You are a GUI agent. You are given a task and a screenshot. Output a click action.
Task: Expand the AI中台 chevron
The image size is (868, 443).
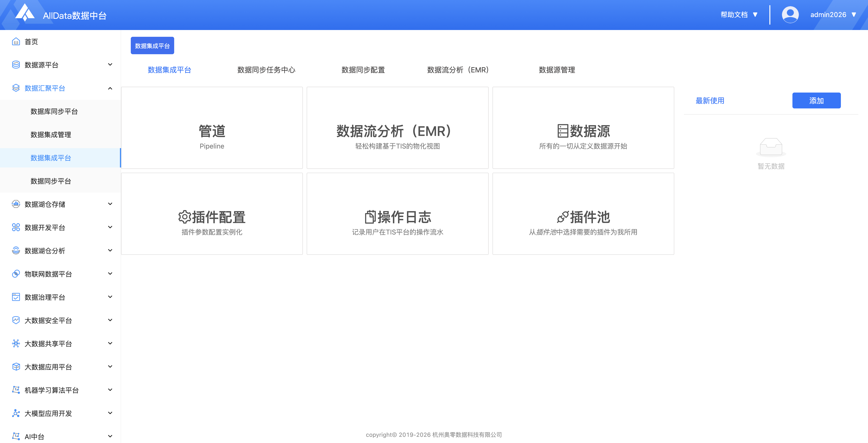(x=110, y=436)
